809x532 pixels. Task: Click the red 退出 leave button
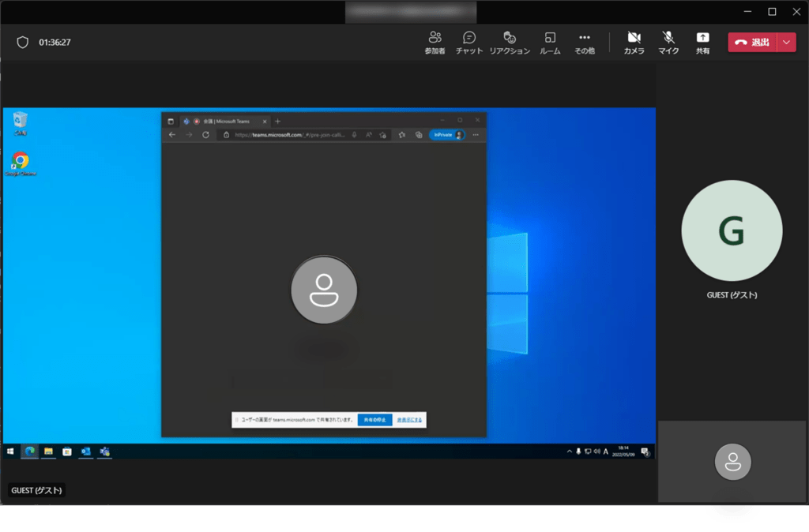click(752, 43)
